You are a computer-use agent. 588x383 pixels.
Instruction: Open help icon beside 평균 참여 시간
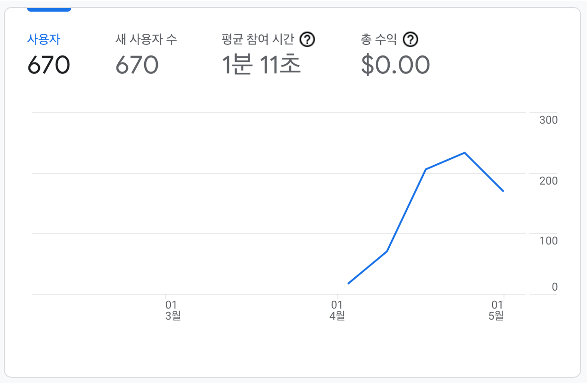coord(307,39)
